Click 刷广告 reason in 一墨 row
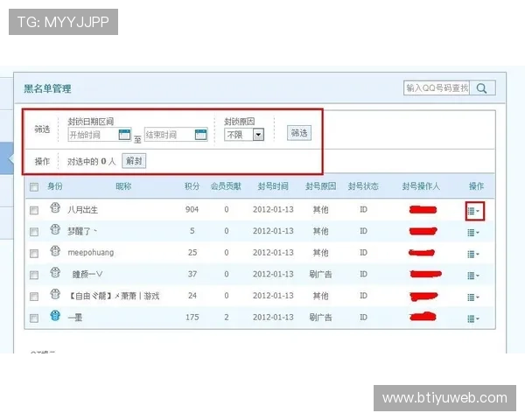The image size is (525, 420). (x=320, y=317)
